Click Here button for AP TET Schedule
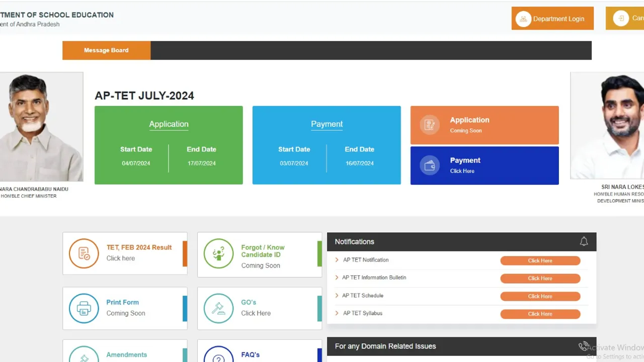 coord(540,296)
